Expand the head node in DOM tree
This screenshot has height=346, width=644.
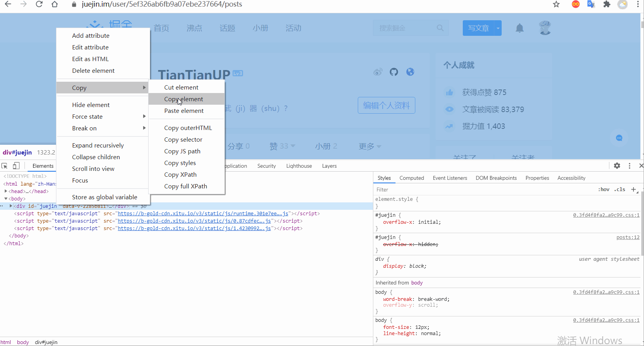click(x=6, y=191)
